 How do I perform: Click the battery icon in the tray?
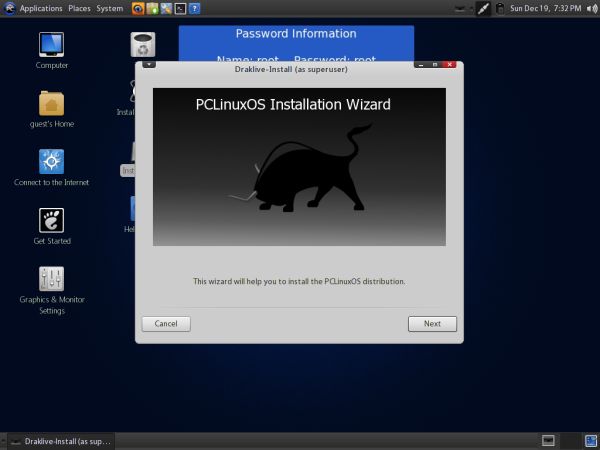point(500,8)
